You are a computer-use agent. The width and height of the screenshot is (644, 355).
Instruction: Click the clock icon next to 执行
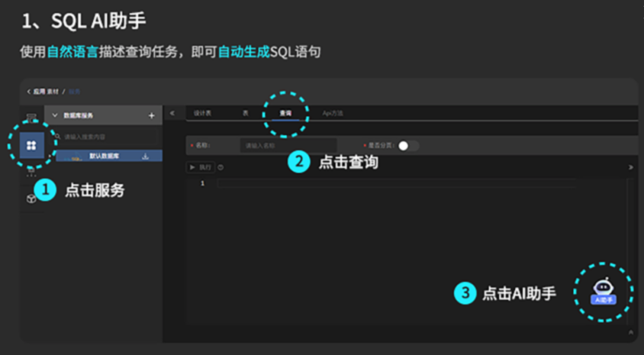(x=221, y=168)
